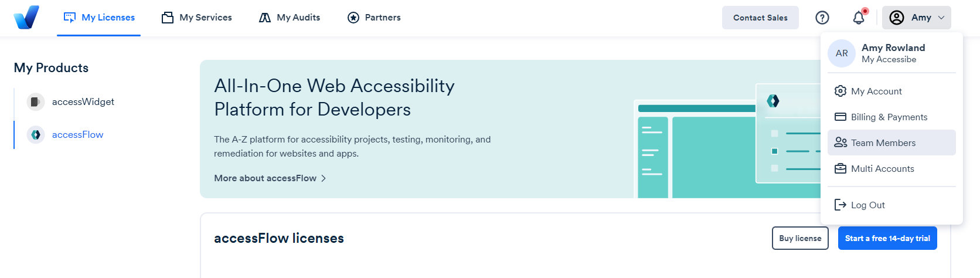
Task: Open the My Services tab
Action: click(x=197, y=18)
